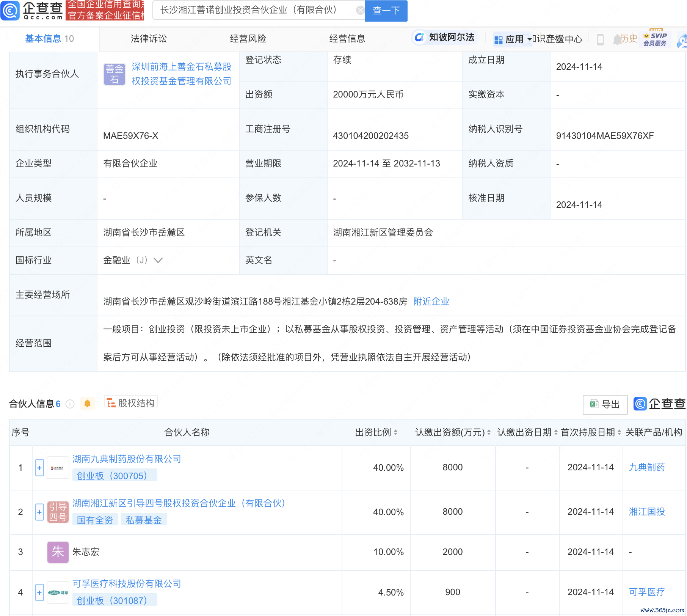687x616 pixels.
Task: Expand row 4 可孚医疗 plus button
Action: pyautogui.click(x=39, y=592)
